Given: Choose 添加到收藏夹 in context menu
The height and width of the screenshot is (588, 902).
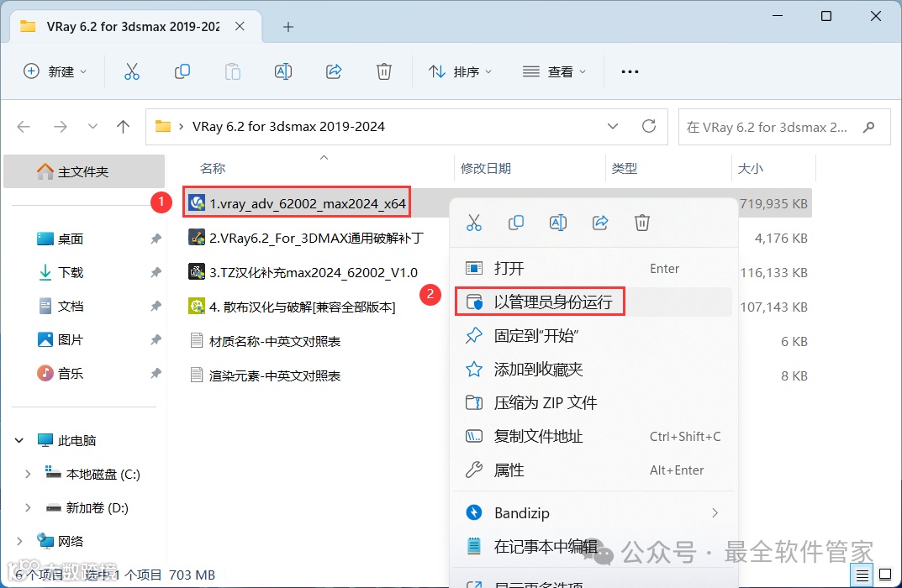Looking at the screenshot, I should pos(593,369).
